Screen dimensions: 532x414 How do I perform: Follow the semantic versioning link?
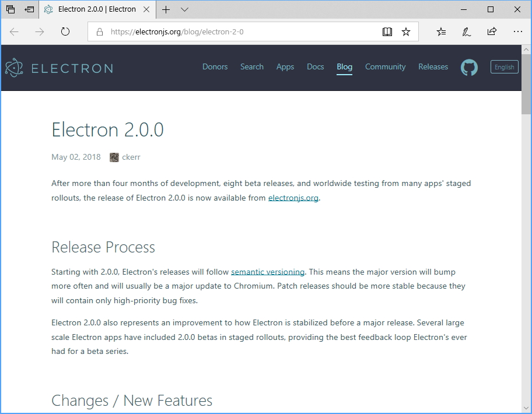tap(268, 272)
